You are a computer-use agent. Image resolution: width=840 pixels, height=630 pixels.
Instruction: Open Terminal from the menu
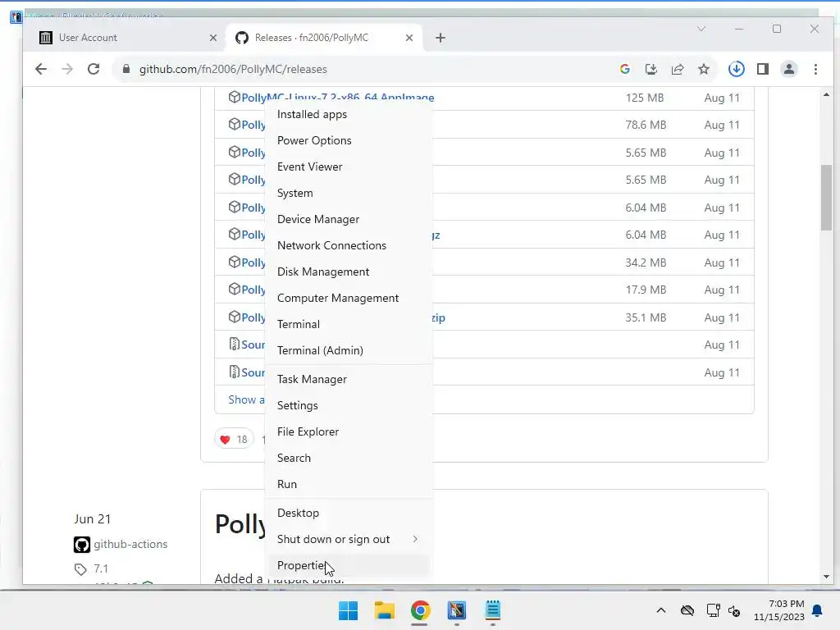coord(348,324)
